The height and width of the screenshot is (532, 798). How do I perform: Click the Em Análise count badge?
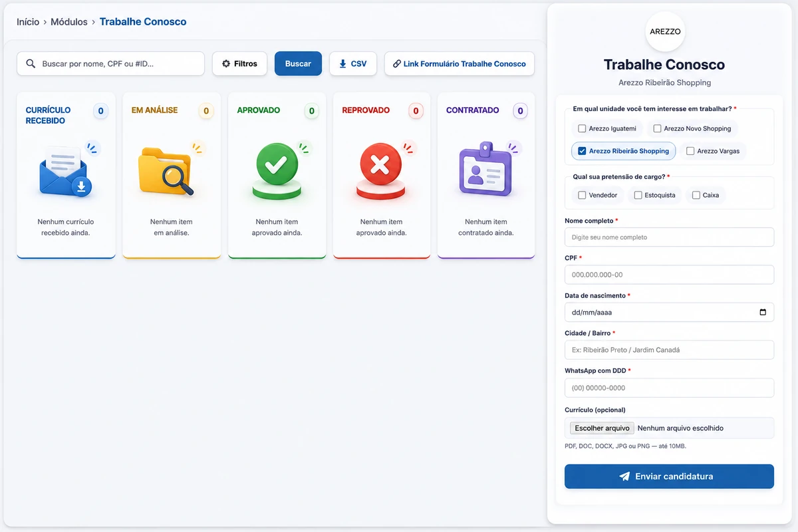pyautogui.click(x=206, y=111)
